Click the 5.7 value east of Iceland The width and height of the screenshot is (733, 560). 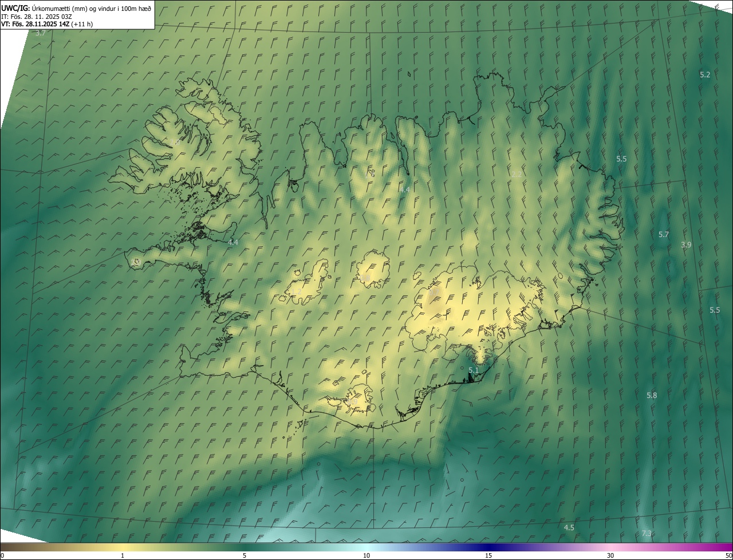click(x=664, y=235)
